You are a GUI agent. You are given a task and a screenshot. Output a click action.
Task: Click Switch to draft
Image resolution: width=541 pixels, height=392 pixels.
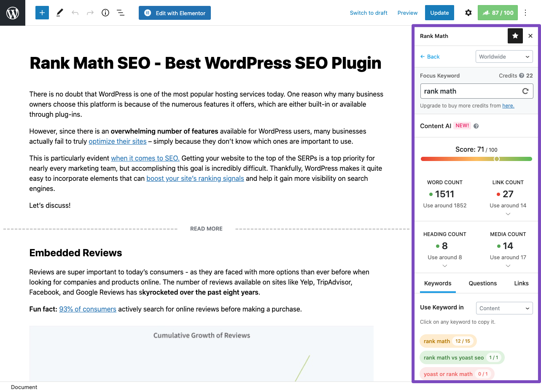(369, 13)
